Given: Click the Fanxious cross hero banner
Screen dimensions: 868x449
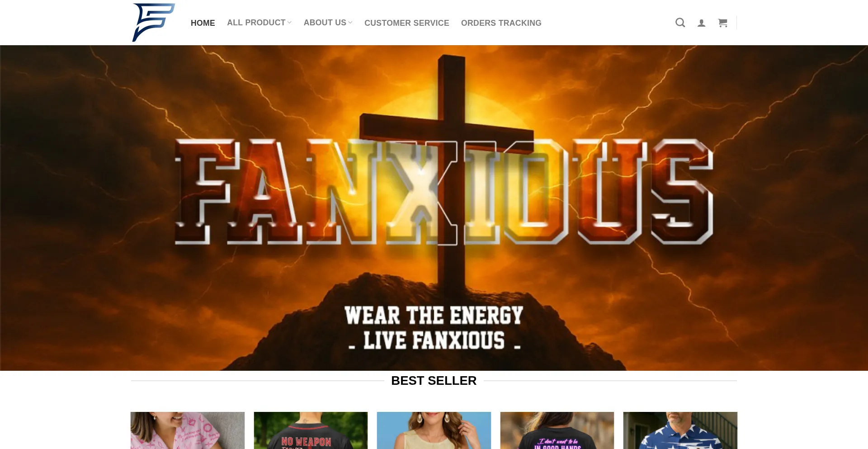Looking at the screenshot, I should click(434, 208).
